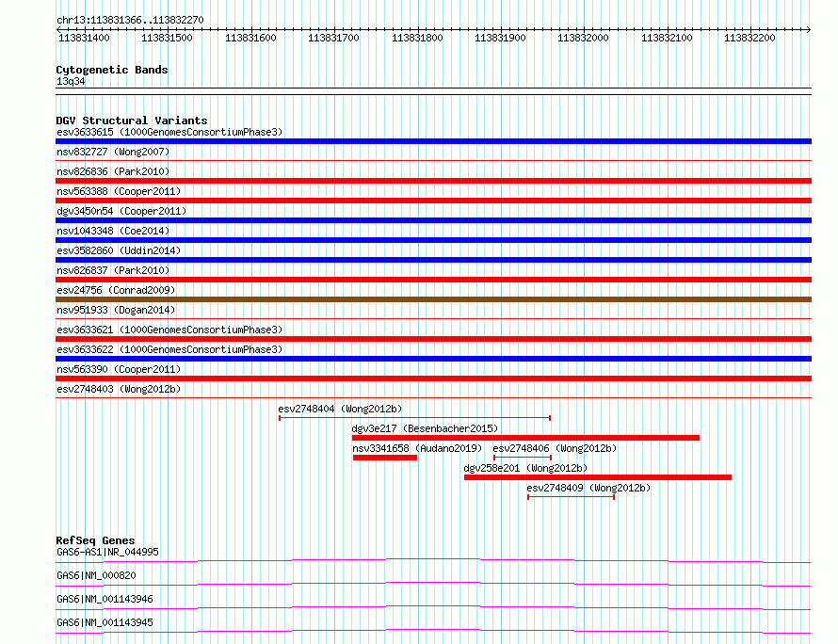Click the GAS6-AS1|NR_044995 gene label
The height and width of the screenshot is (644, 838).
pos(107,552)
